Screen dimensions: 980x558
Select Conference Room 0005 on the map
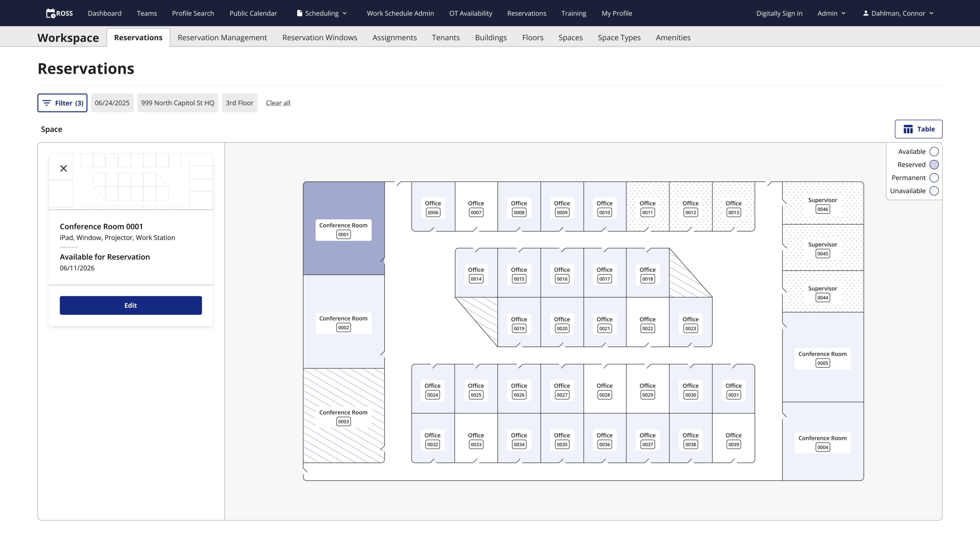(822, 358)
